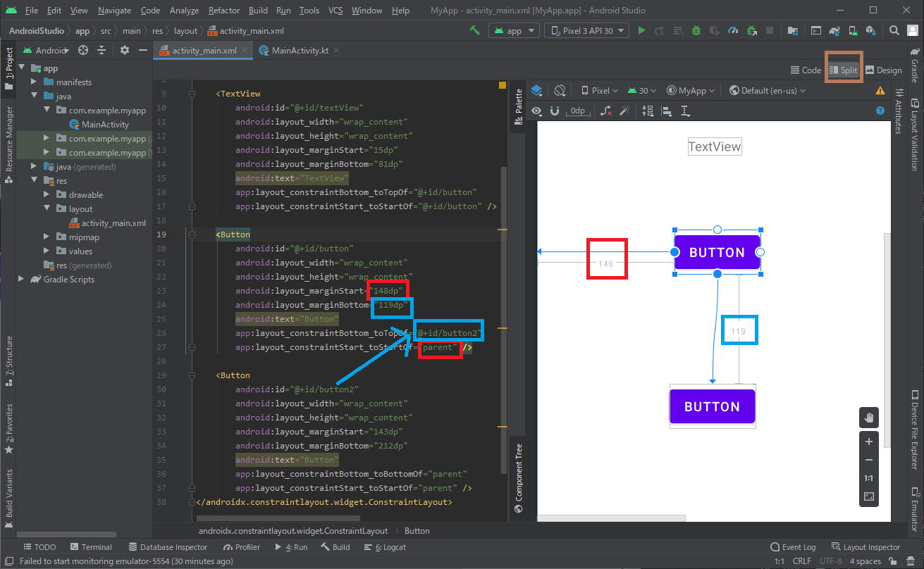Click the Orientation for Preview icon
This screenshot has height=569, width=924.
pyautogui.click(x=560, y=90)
